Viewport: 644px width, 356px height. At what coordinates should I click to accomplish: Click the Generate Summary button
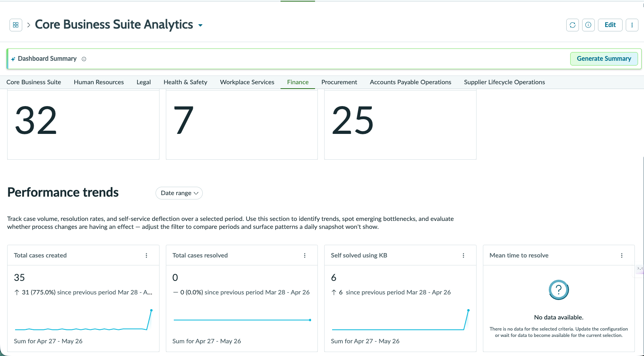click(x=604, y=59)
